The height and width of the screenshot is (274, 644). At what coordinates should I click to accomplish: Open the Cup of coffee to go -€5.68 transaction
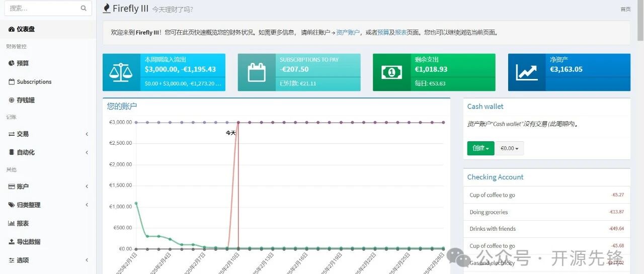coord(492,246)
